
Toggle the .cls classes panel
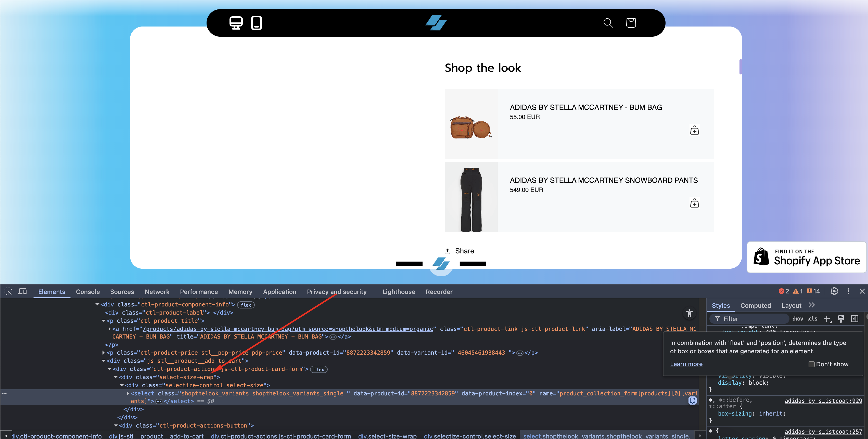tap(812, 319)
